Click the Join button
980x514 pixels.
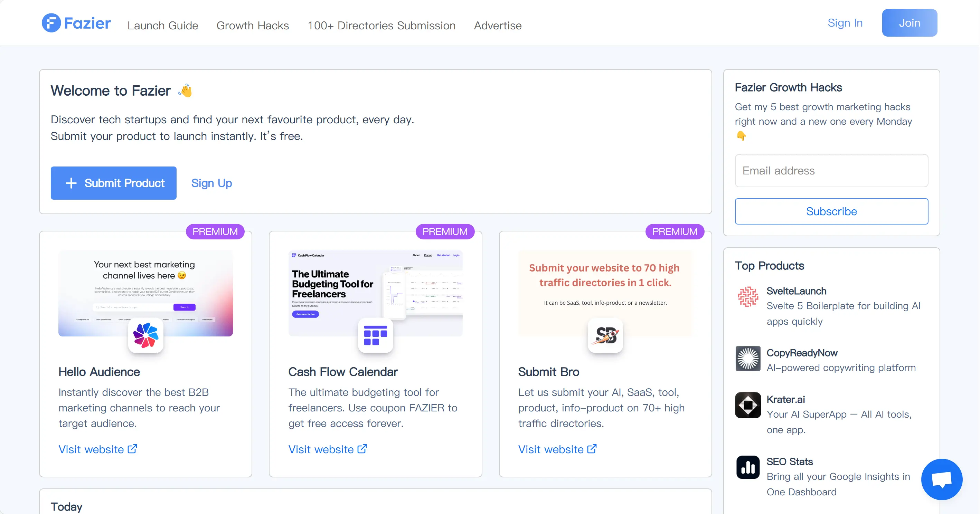[910, 23]
